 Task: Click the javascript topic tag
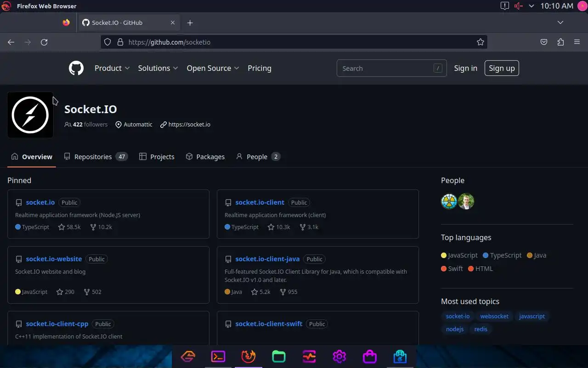[532, 316]
